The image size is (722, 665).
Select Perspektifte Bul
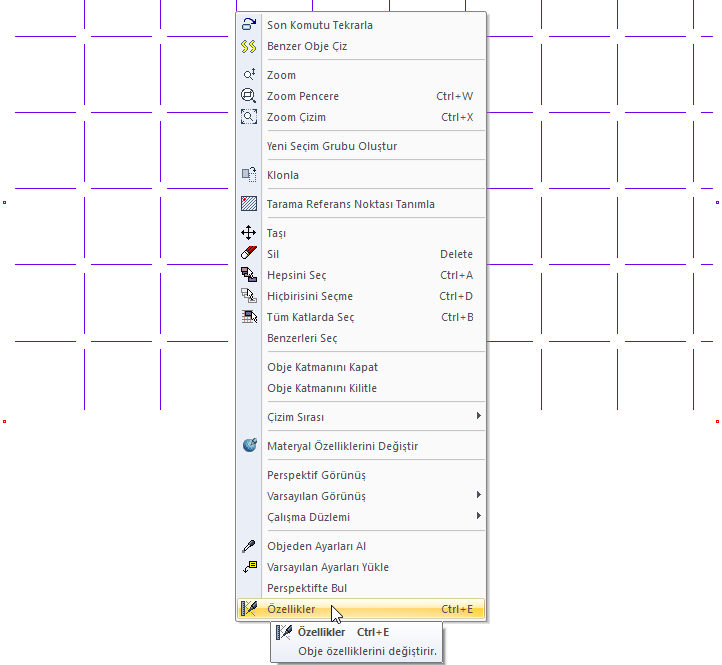[361, 588]
